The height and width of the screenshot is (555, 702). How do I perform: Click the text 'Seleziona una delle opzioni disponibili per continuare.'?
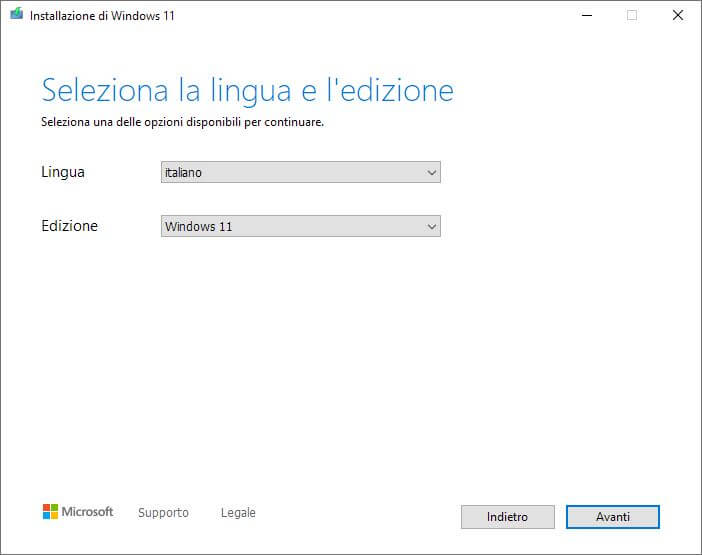pyautogui.click(x=182, y=122)
